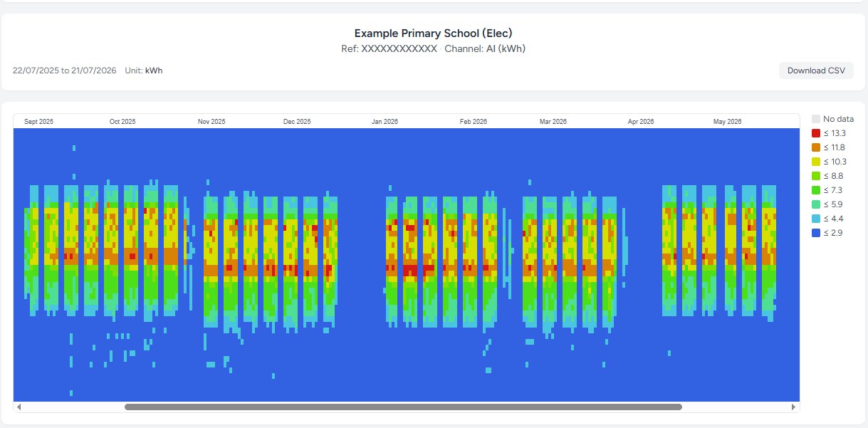
Task: Click the dark blue ≤ 2.9 legend swatch
Action: tap(816, 233)
